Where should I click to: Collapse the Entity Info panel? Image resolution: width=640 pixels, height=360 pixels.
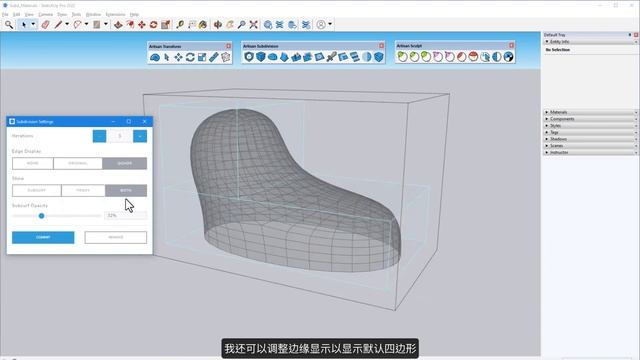tap(547, 42)
